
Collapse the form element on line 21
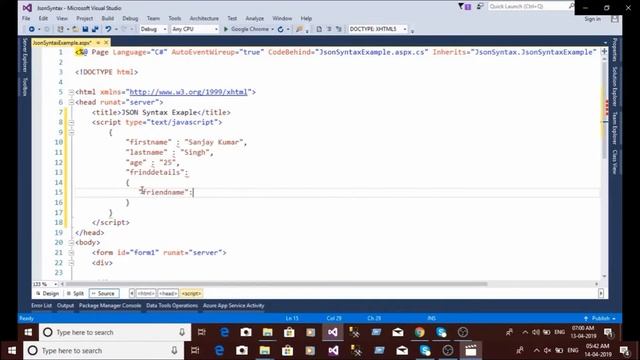coord(71,253)
